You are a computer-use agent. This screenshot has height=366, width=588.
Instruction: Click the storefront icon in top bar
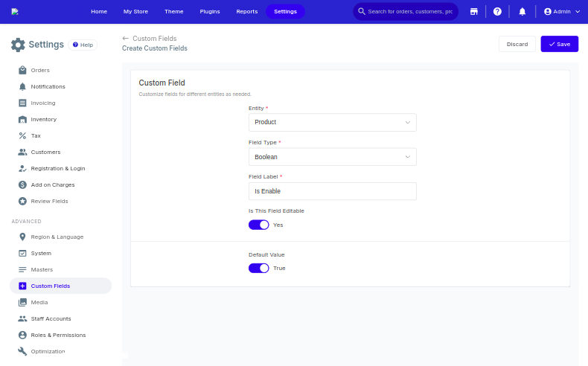pos(474,12)
